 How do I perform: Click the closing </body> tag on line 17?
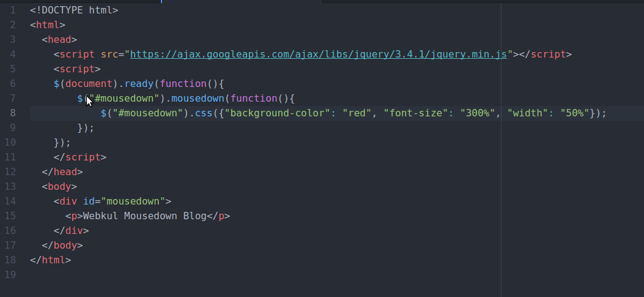pyautogui.click(x=62, y=246)
